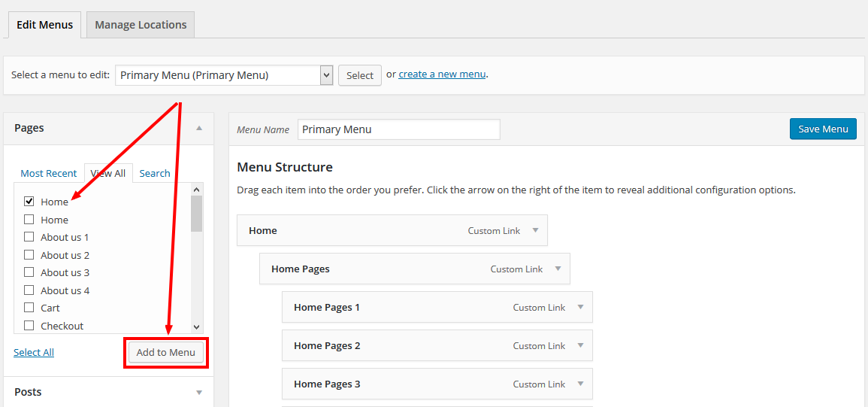Open the Search pages tab

155,173
